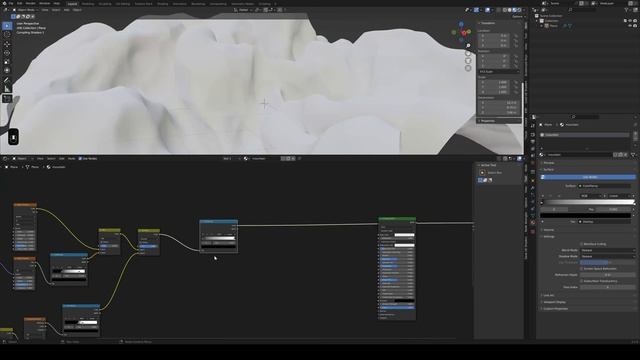Click the blue Use Nodes button
640x360 pixels.
[x=588, y=177]
